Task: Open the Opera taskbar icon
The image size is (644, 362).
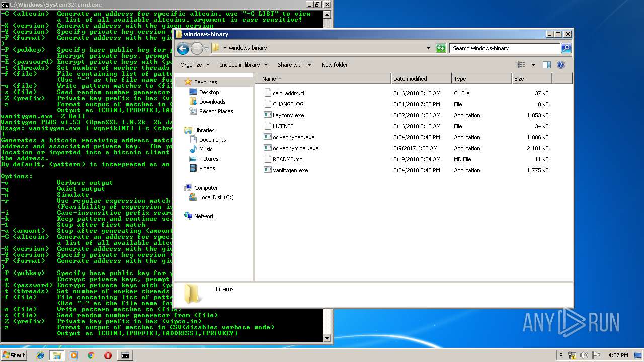Action: (108, 355)
